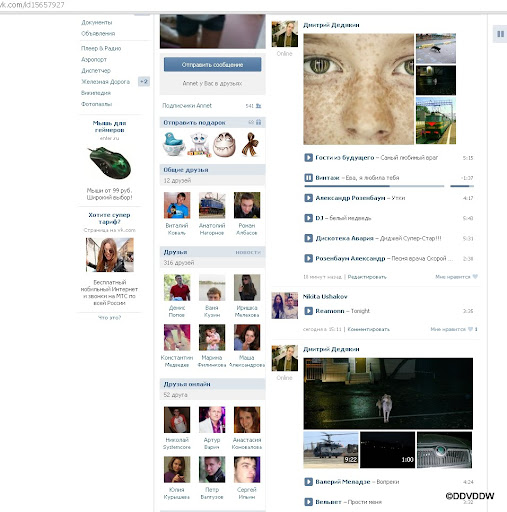Image resolution: width=507 pixels, height=512 pixels.
Task: Open the Объявления menu item
Action: (x=98, y=34)
